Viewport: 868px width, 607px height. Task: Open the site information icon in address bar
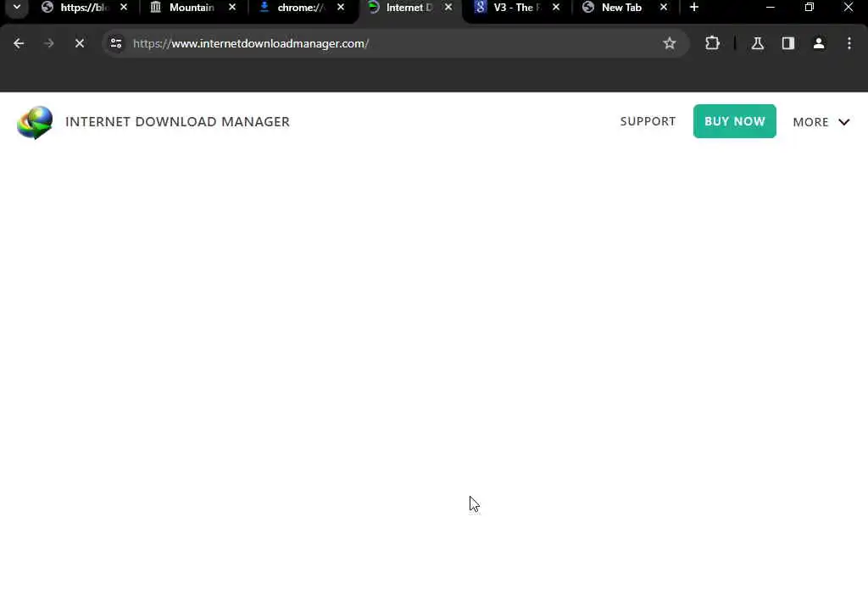click(115, 43)
